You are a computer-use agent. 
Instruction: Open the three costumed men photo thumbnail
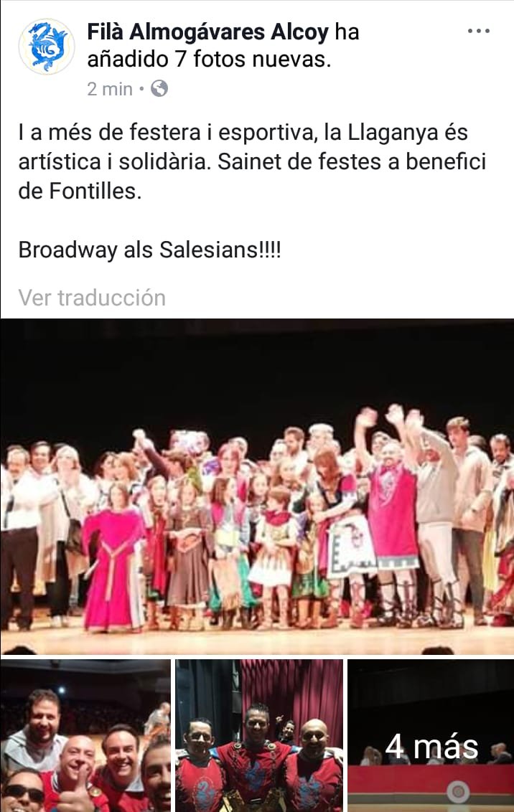tap(259, 735)
